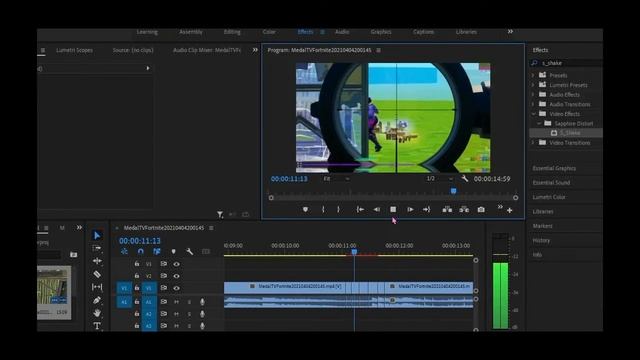The image size is (640, 360).
Task: Click Go to Out point button
Action: coord(427,209)
